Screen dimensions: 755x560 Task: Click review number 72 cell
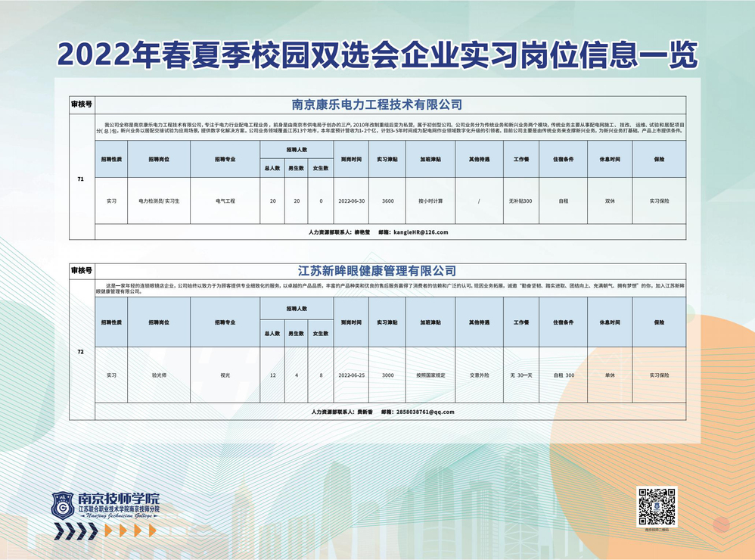pyautogui.click(x=81, y=353)
